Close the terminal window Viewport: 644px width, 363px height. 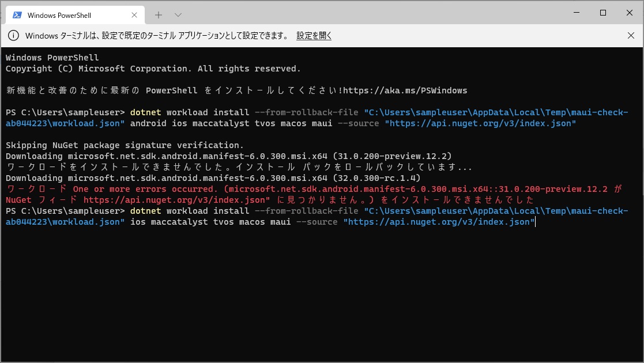click(x=629, y=13)
